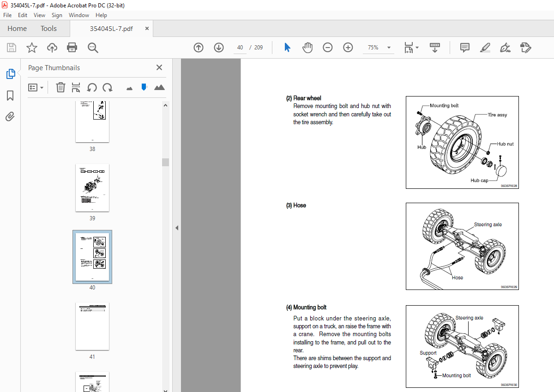The image size is (554, 392).
Task: Select the 354045L-7.pdf document tab
Action: [x=111, y=29]
